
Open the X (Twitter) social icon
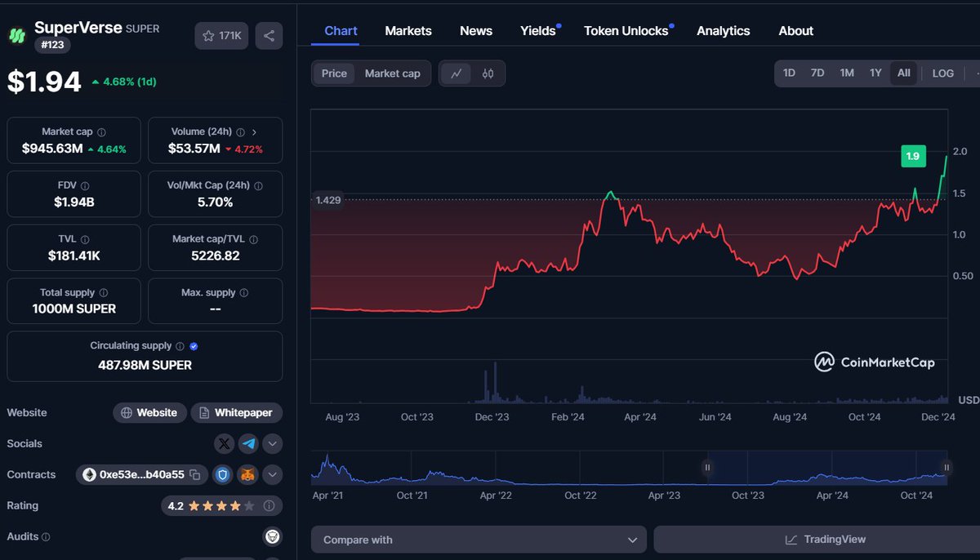coord(224,444)
